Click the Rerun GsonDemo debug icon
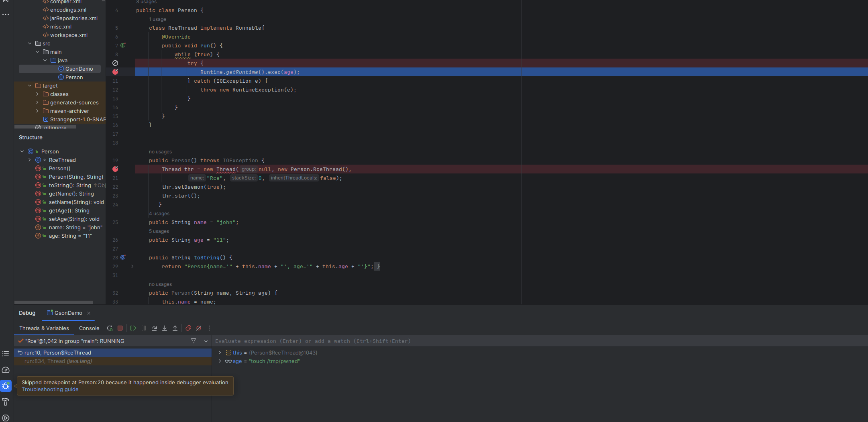 (x=110, y=328)
